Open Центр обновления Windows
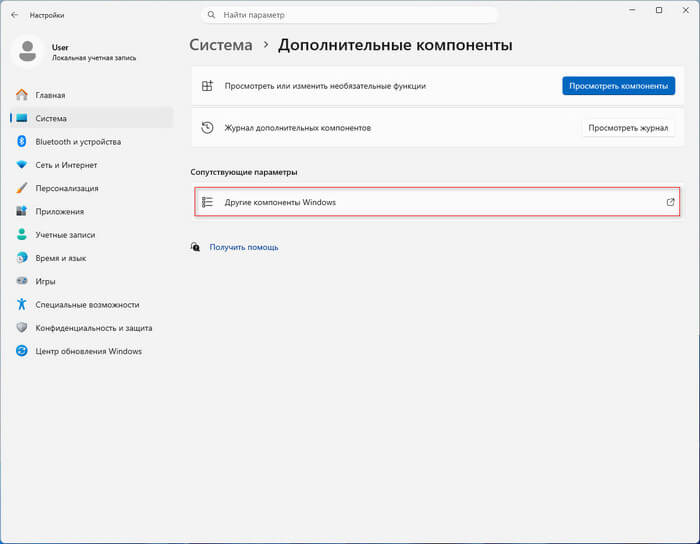The height and width of the screenshot is (544, 700). (x=92, y=351)
